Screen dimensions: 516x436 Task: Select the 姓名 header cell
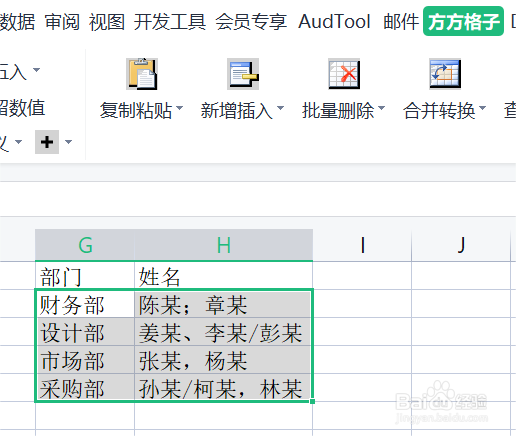click(224, 275)
